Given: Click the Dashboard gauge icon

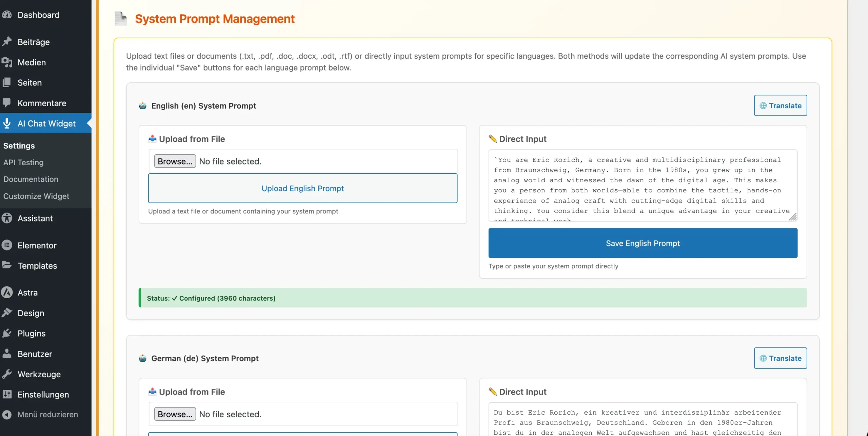Looking at the screenshot, I should point(7,15).
